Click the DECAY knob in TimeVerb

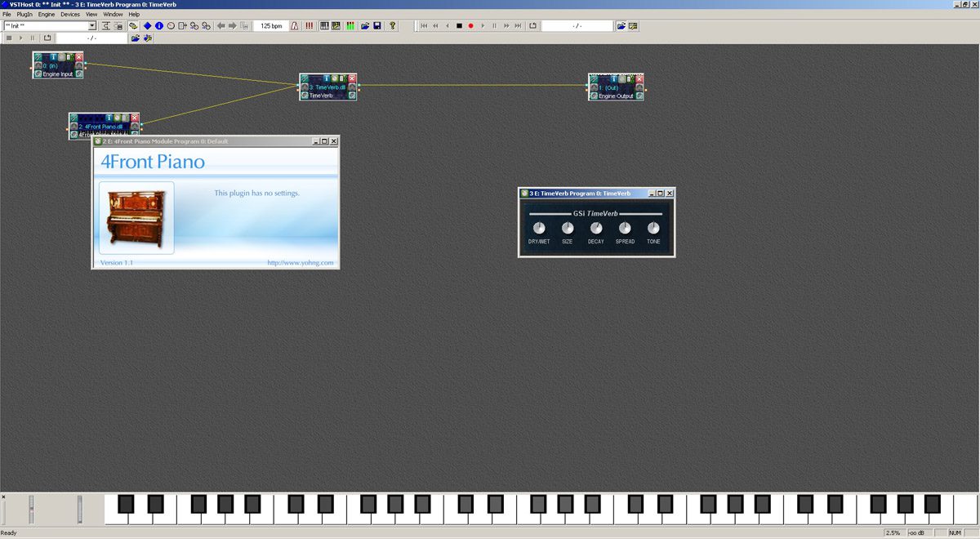click(596, 227)
